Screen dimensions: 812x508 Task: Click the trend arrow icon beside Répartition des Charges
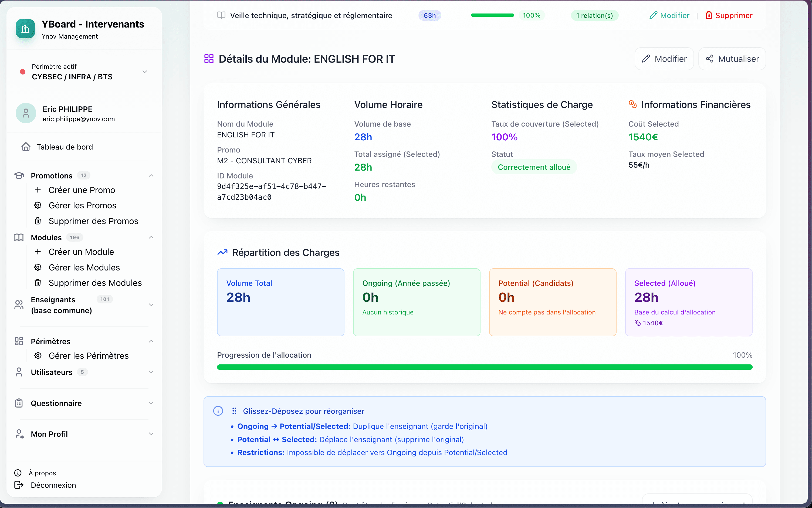point(222,252)
